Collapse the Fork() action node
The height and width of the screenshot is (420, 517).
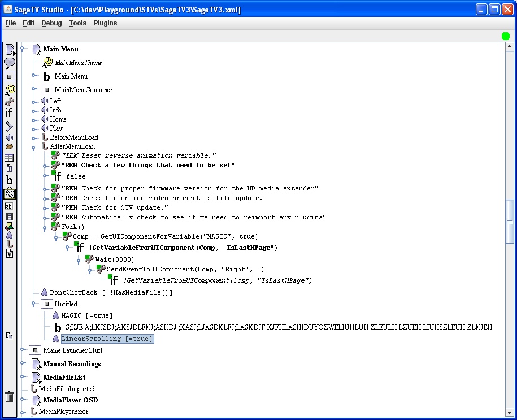[45, 228]
